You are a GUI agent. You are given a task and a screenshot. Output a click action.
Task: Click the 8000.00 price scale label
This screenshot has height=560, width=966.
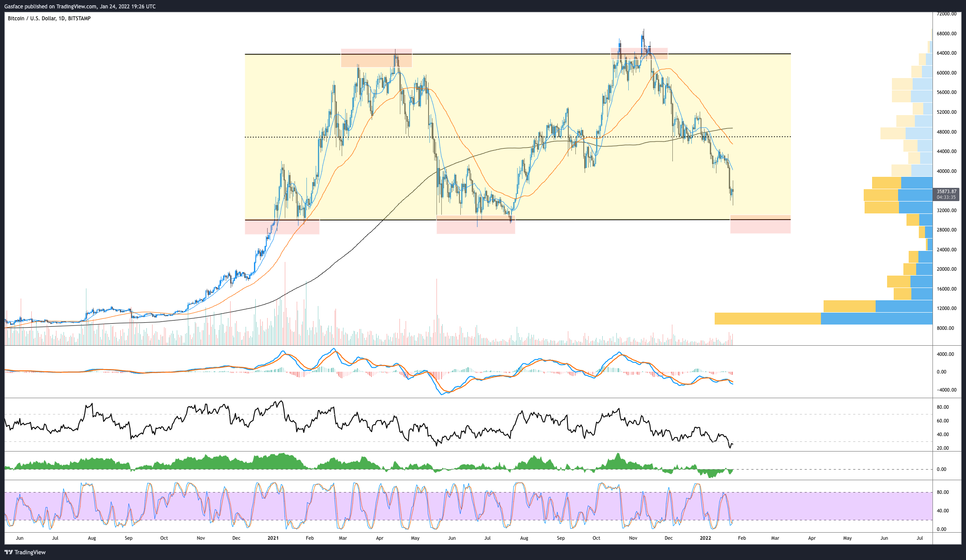(945, 328)
